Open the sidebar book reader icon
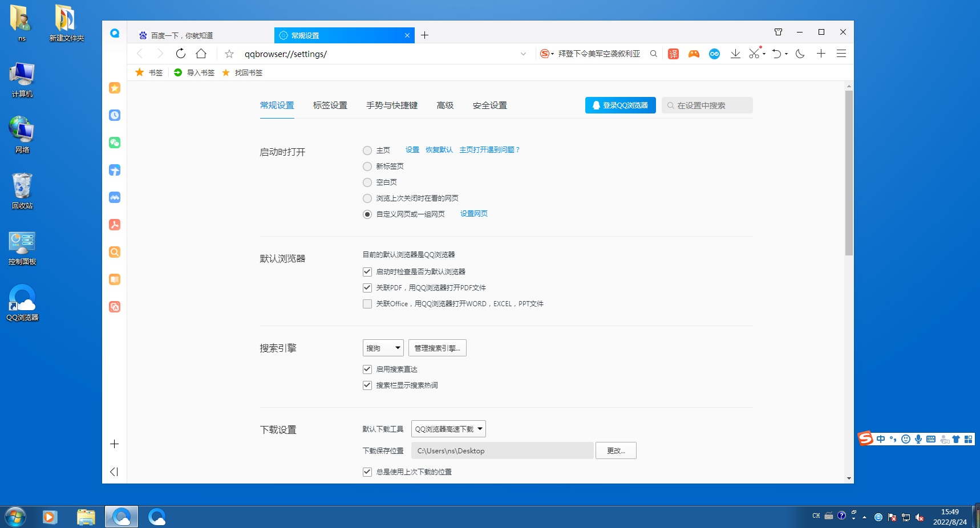 point(115,279)
